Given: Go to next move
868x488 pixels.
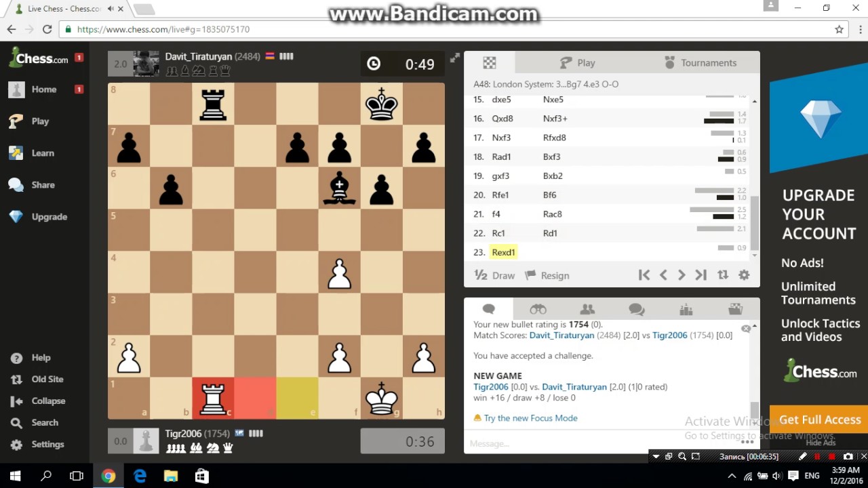Looking at the screenshot, I should [x=682, y=274].
